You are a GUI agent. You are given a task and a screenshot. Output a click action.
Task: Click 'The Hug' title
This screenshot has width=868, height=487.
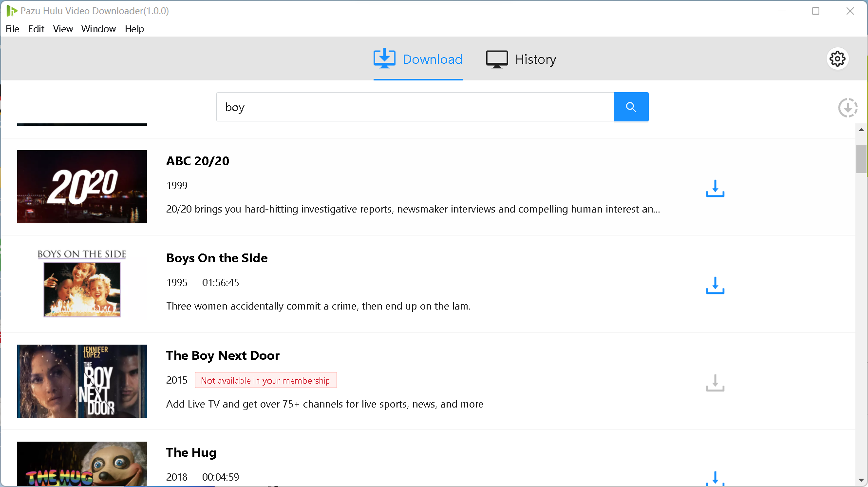click(x=191, y=453)
